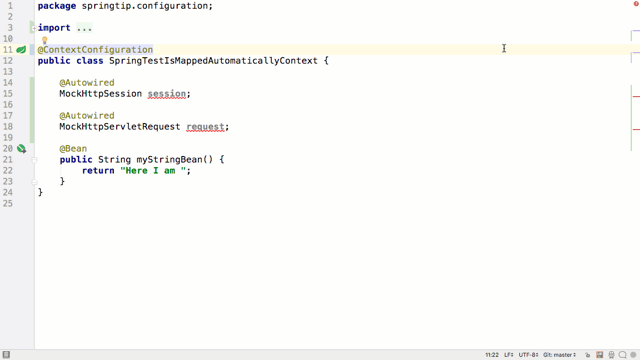Click the @Autowired annotation on line 17

tap(87, 116)
